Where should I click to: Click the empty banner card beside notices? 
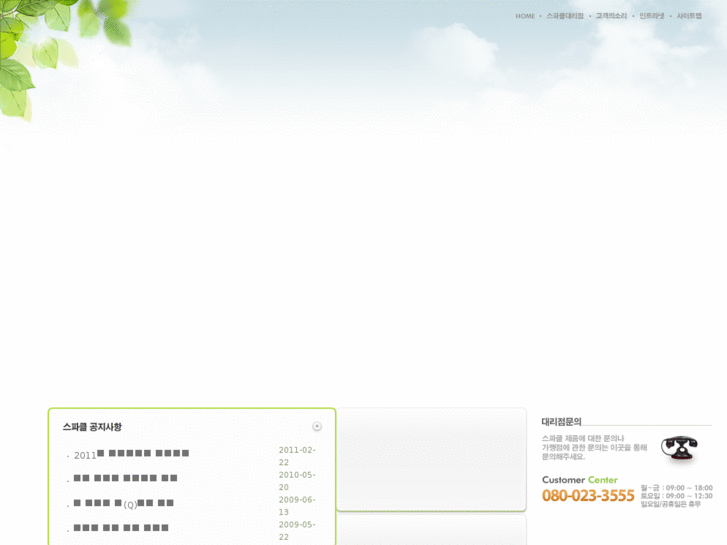coord(431,459)
